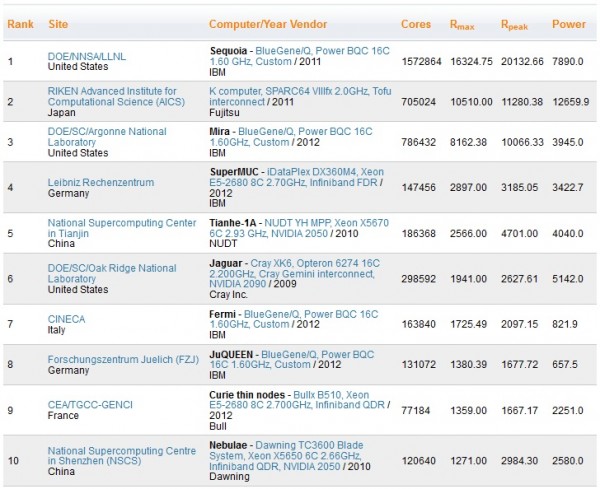Open Tianhe-1A NUDT YH MPP link
Screen dimensions: 600x489
(299, 228)
